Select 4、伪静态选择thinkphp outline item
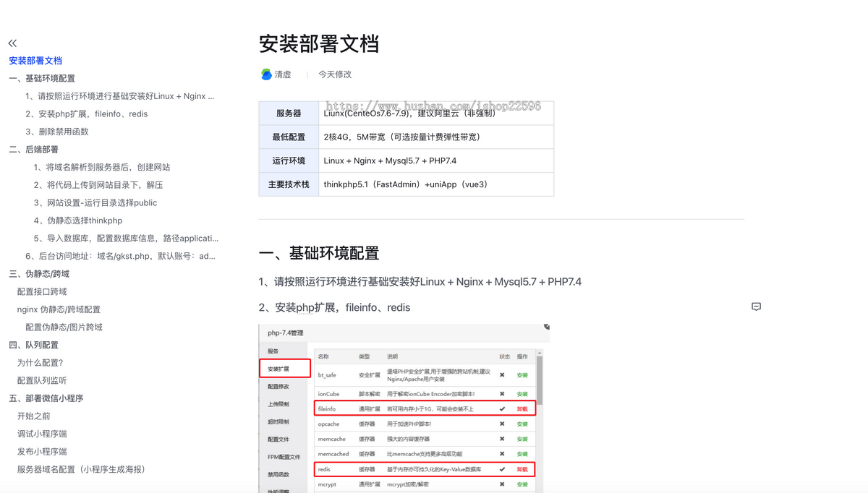 pos(78,220)
